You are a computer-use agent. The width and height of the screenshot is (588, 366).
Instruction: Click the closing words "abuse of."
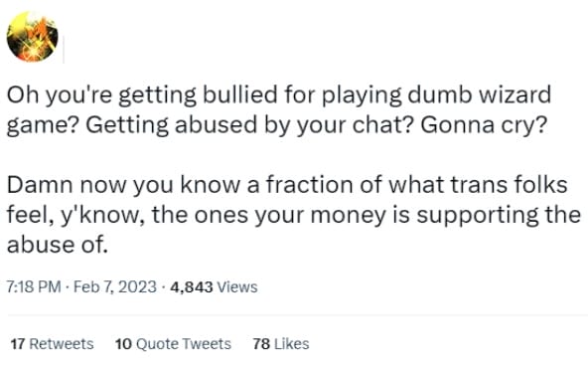click(58, 245)
